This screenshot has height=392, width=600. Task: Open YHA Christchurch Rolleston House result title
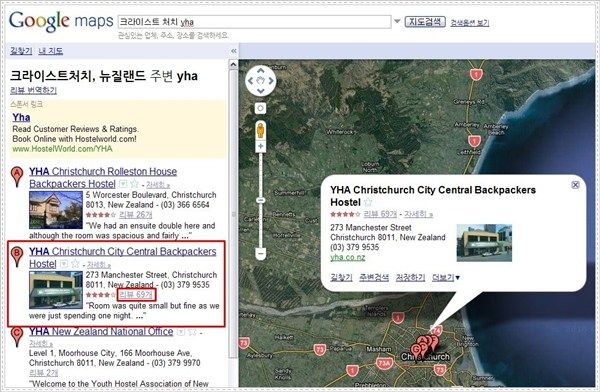tap(103, 177)
